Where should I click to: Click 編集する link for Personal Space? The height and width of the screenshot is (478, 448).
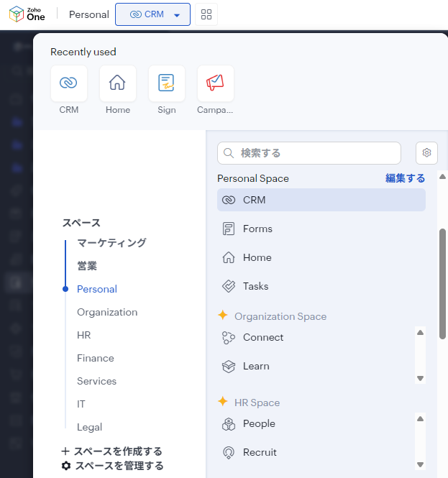tap(405, 178)
